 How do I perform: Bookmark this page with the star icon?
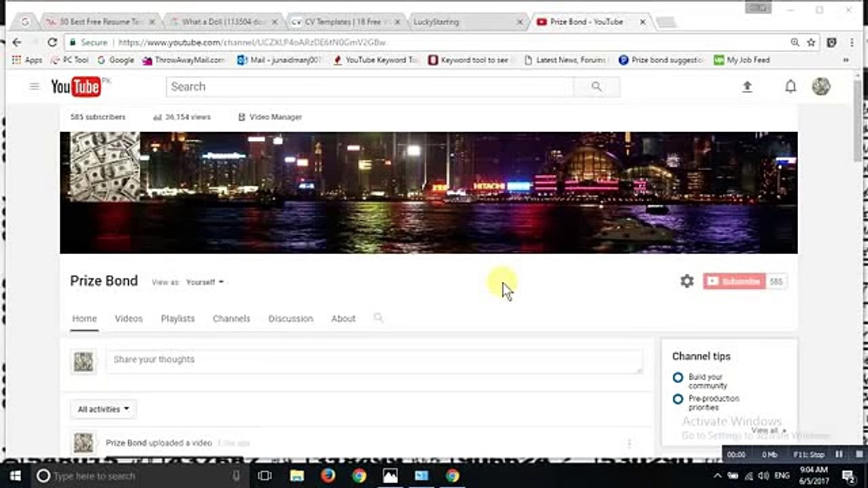tap(811, 42)
